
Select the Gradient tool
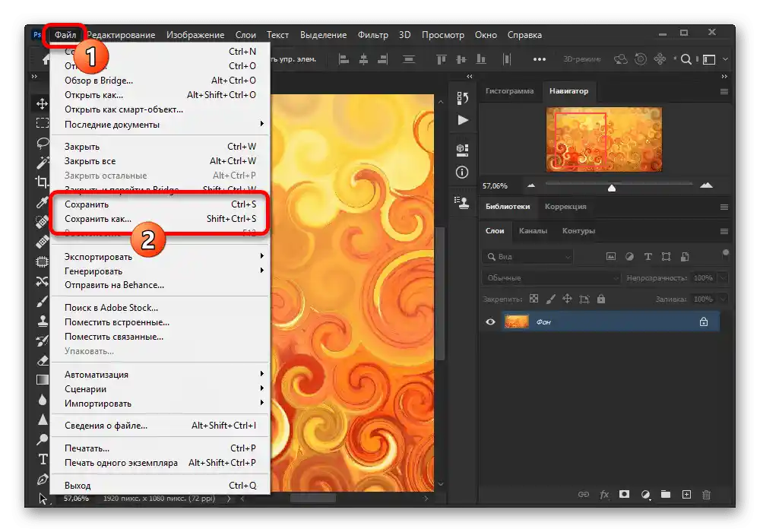pyautogui.click(x=42, y=380)
